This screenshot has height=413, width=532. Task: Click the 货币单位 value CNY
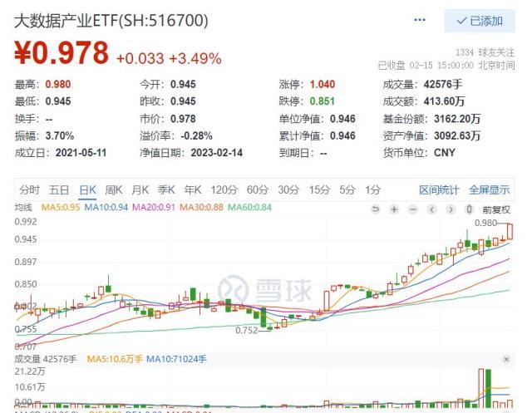(445, 153)
